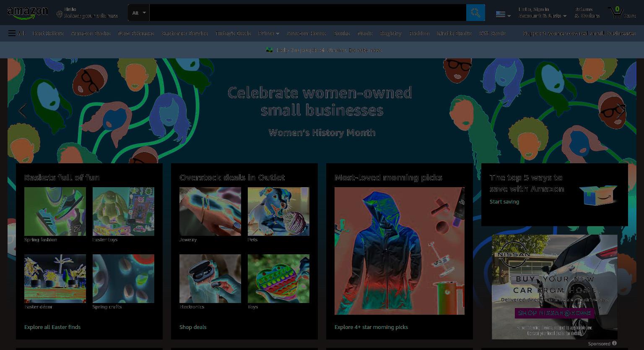Open the Toys pop-it image
Viewport: 644px width, 350px height.
pos(278,279)
